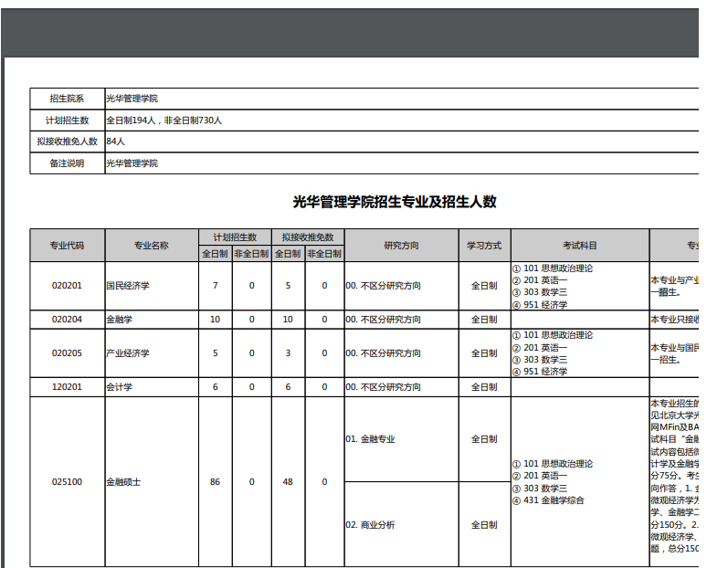
Task: Click the major name 金融硕士
Action: tap(123, 481)
